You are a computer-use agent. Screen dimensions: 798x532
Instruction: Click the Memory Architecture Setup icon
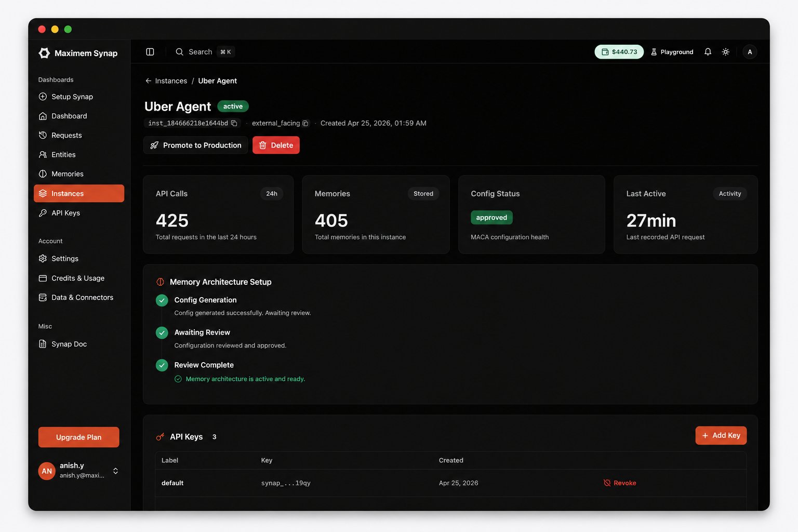(x=160, y=282)
